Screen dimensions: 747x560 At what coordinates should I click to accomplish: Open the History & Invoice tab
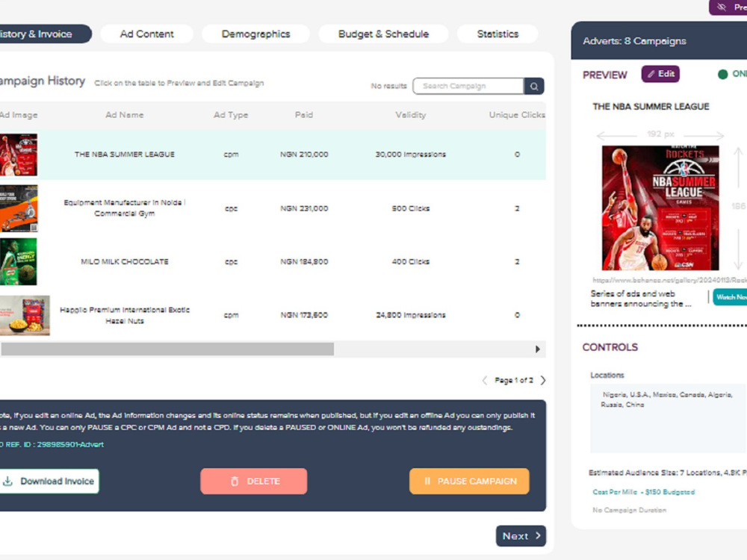coord(44,34)
